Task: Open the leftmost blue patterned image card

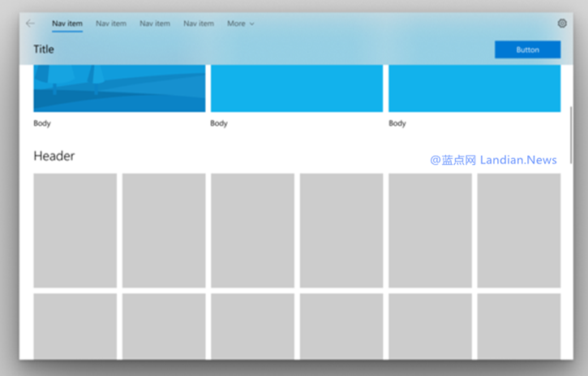Action: (119, 88)
